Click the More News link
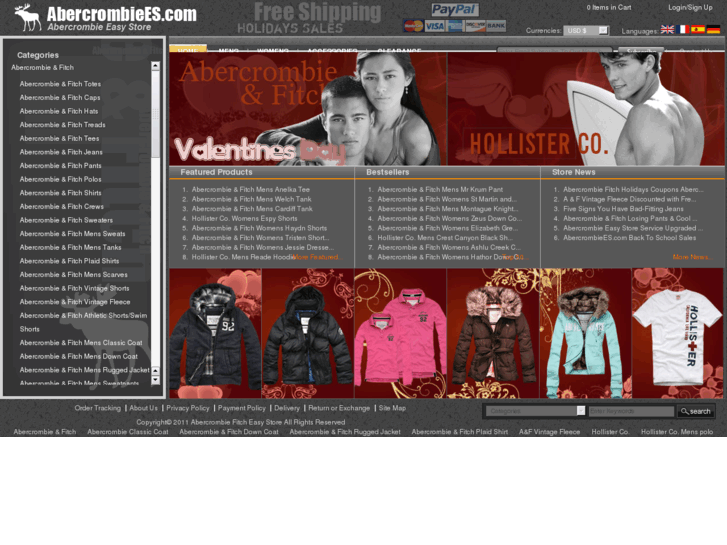727x545 pixels. 691,257
